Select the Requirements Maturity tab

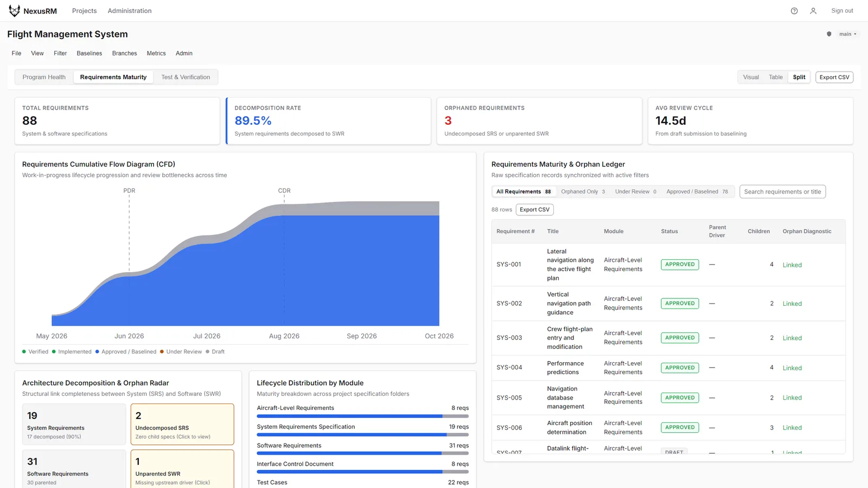(x=113, y=77)
